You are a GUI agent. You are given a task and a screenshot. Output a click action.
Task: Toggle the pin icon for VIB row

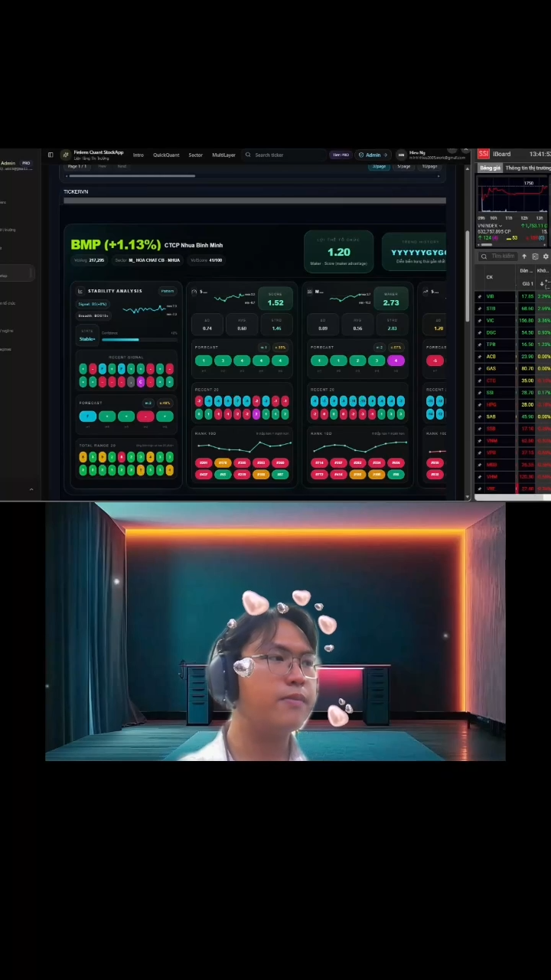[x=480, y=296]
